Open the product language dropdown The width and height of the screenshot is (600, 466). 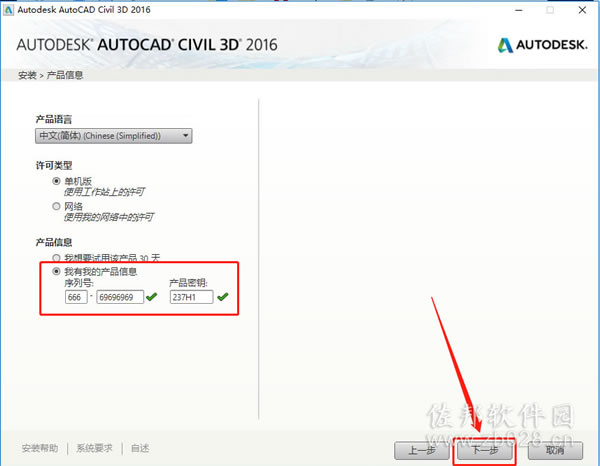(114, 136)
